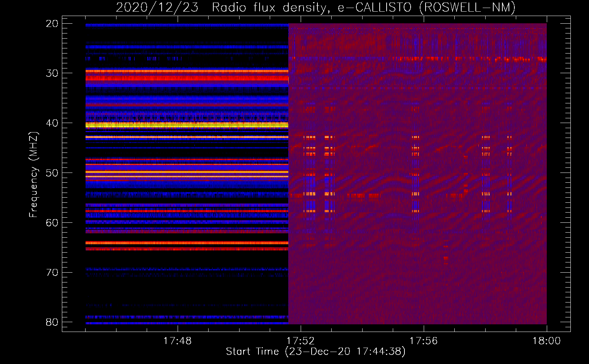The width and height of the screenshot is (589, 364).
Task: Click the 50 MHz frequency tick label
Action: (x=52, y=173)
